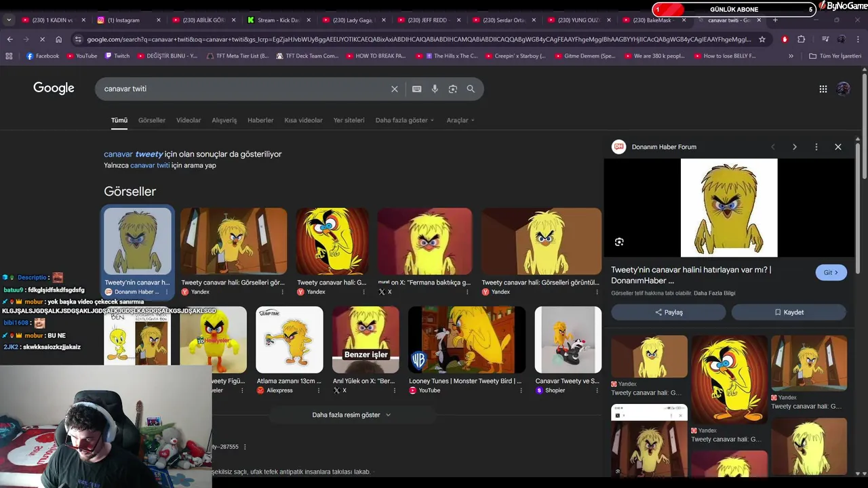
Task: Open Daha Fazla Bilgi copyright link
Action: 714,293
